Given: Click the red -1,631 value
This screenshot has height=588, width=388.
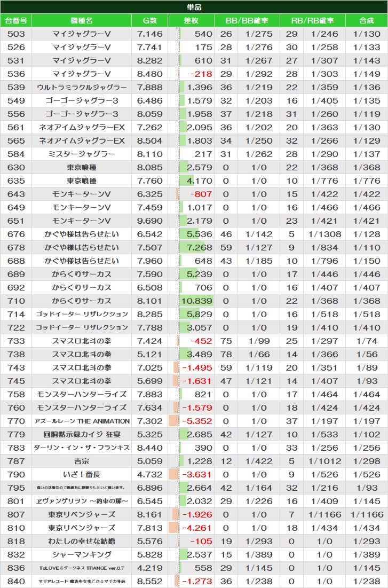Looking at the screenshot, I should coord(197,381).
